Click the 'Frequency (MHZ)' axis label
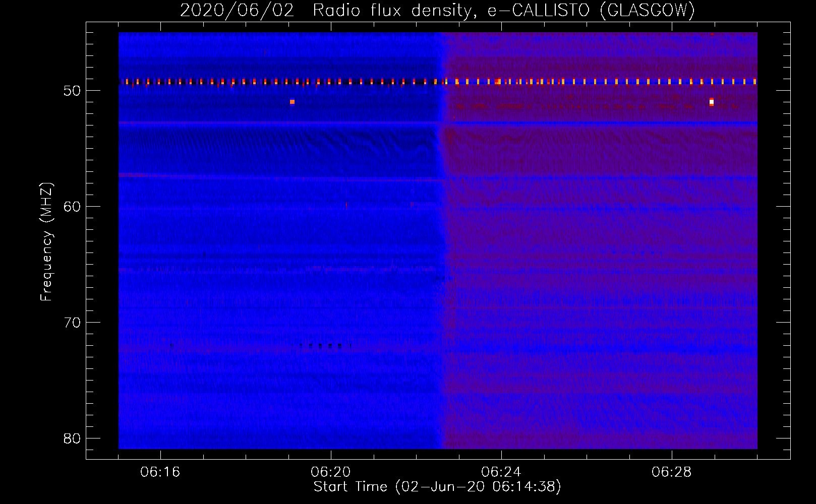 [46, 242]
